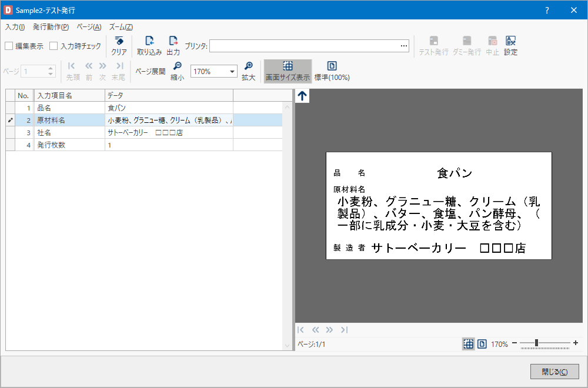The height and width of the screenshot is (388, 588).
Task: Click the help question mark in title bar
Action: [x=547, y=10]
